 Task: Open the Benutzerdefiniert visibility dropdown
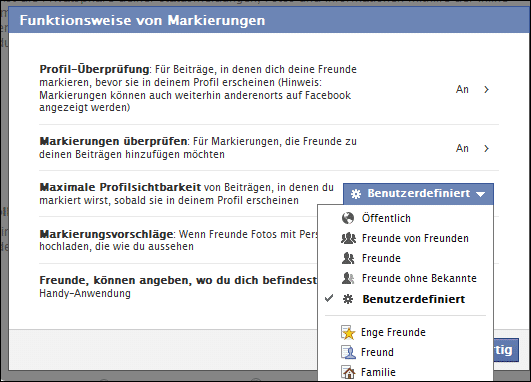coord(418,194)
